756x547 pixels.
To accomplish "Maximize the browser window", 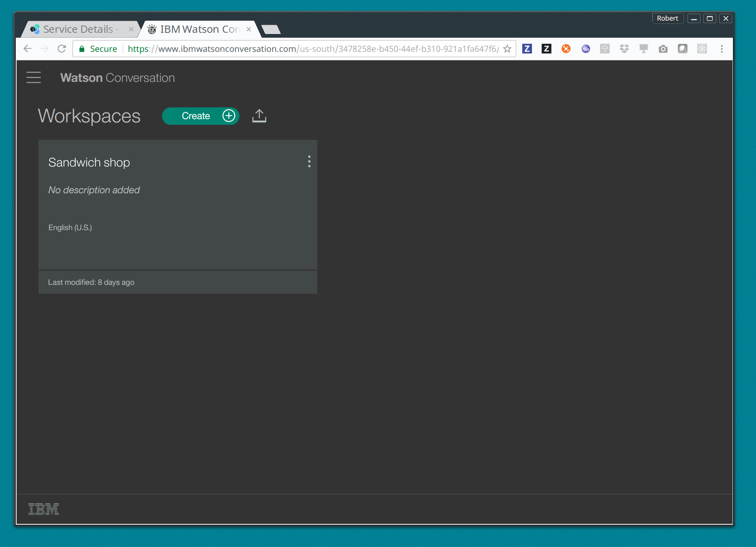I will (x=710, y=19).
